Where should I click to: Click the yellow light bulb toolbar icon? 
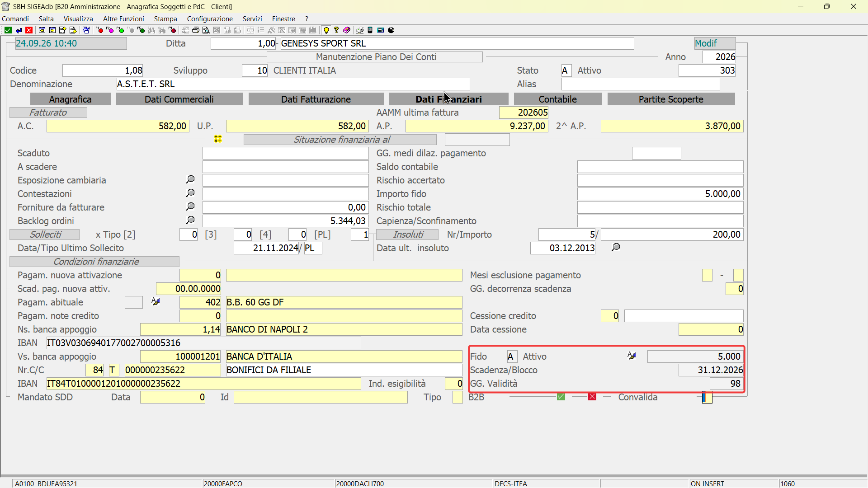click(326, 30)
